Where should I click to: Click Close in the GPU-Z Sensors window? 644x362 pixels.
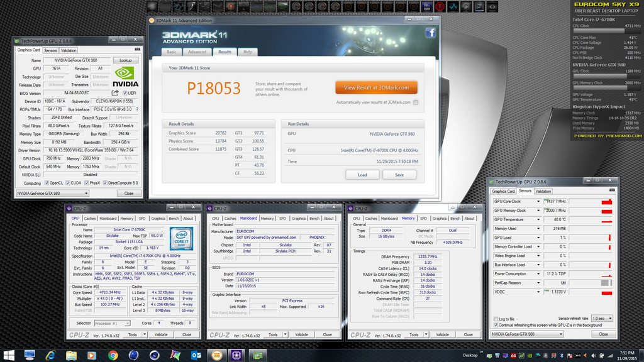(603, 334)
